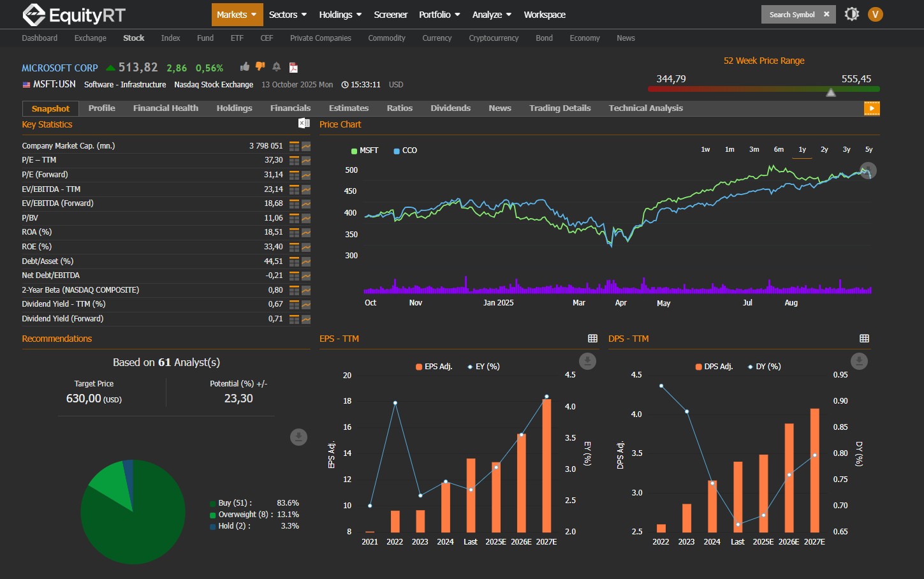Image resolution: width=924 pixels, height=579 pixels.
Task: Click the download icon on the DPS chart
Action: [x=858, y=361]
